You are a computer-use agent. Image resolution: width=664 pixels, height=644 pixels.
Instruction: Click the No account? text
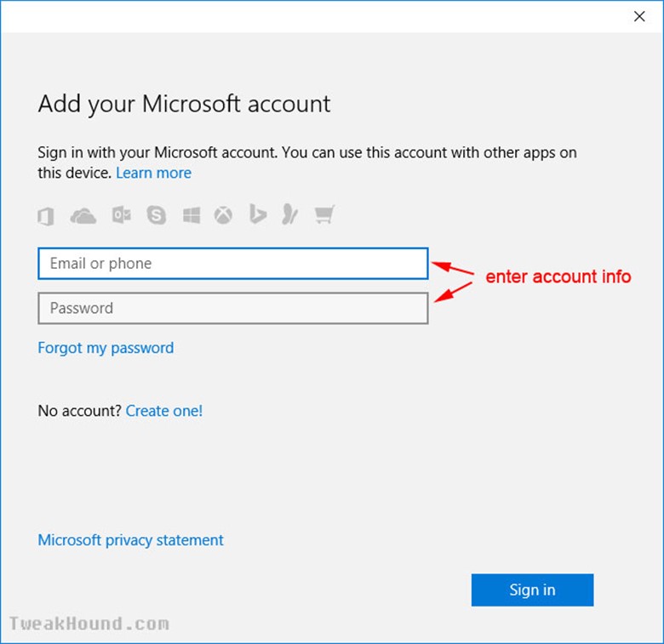tap(80, 411)
